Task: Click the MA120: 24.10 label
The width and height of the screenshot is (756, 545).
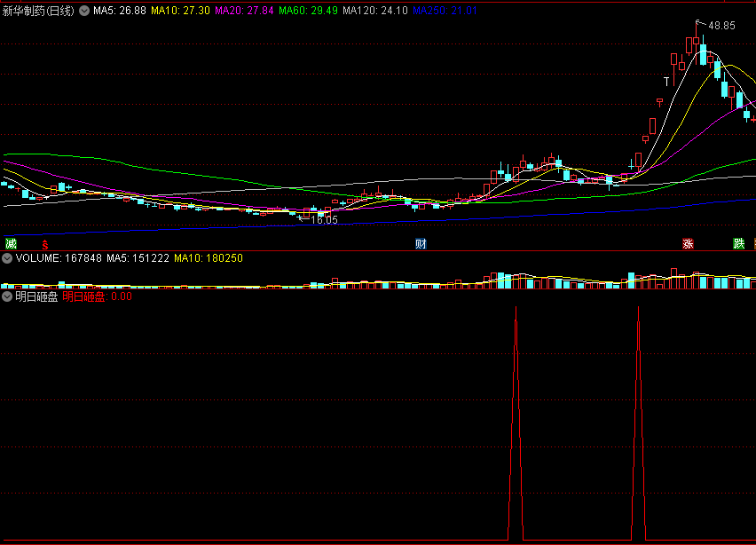Action: [x=375, y=11]
